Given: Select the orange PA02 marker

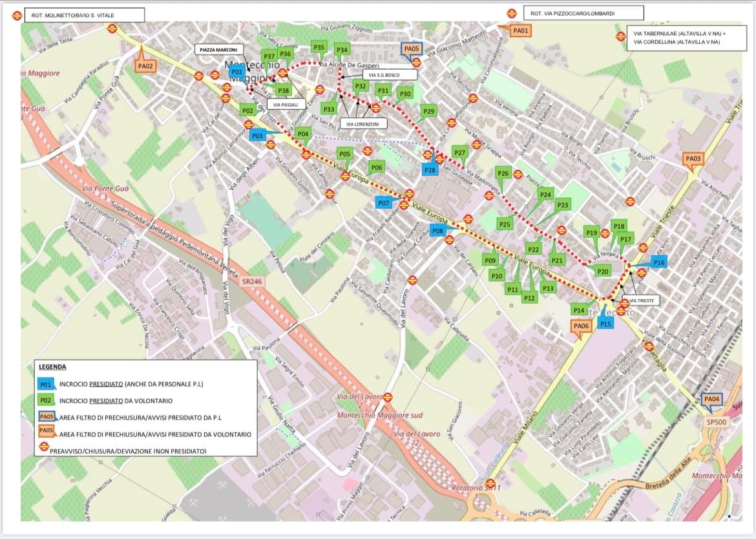Looking at the screenshot, I should 145,66.
